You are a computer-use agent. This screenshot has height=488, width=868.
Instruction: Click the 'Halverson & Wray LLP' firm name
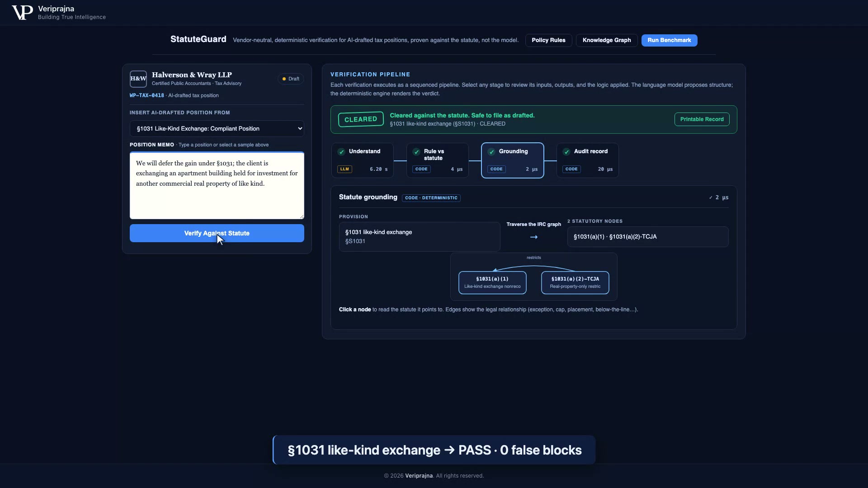point(192,75)
